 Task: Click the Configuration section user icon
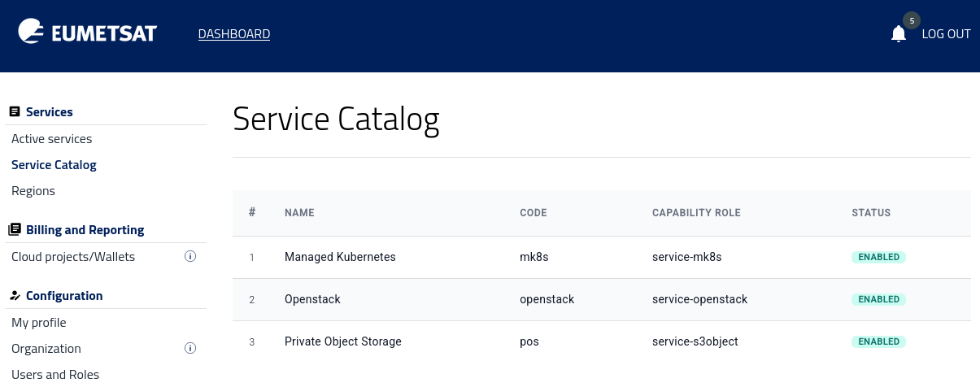click(15, 296)
